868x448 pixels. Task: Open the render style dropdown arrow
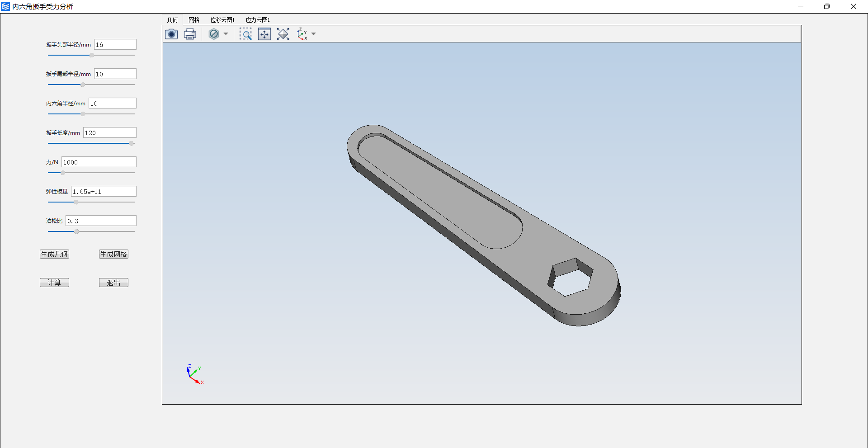[x=226, y=34]
